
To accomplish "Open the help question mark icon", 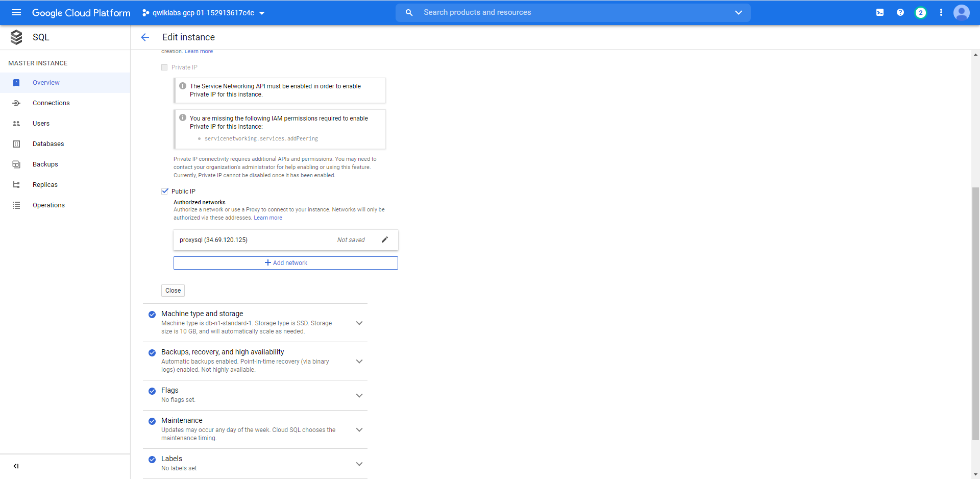I will click(900, 12).
